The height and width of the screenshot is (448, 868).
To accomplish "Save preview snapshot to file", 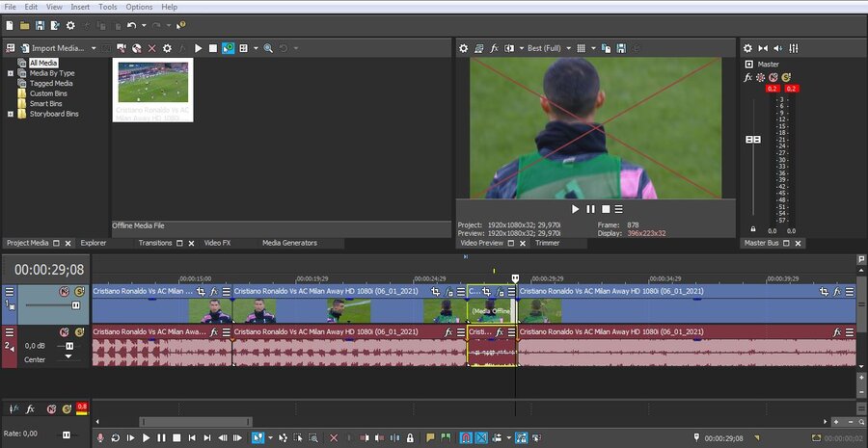I will click(621, 49).
